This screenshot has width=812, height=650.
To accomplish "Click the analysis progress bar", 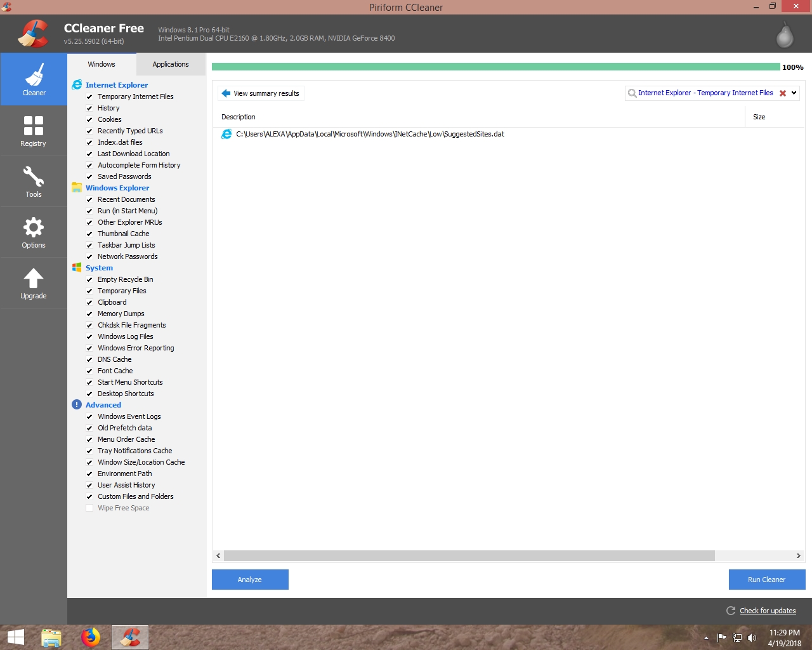I will pyautogui.click(x=496, y=67).
